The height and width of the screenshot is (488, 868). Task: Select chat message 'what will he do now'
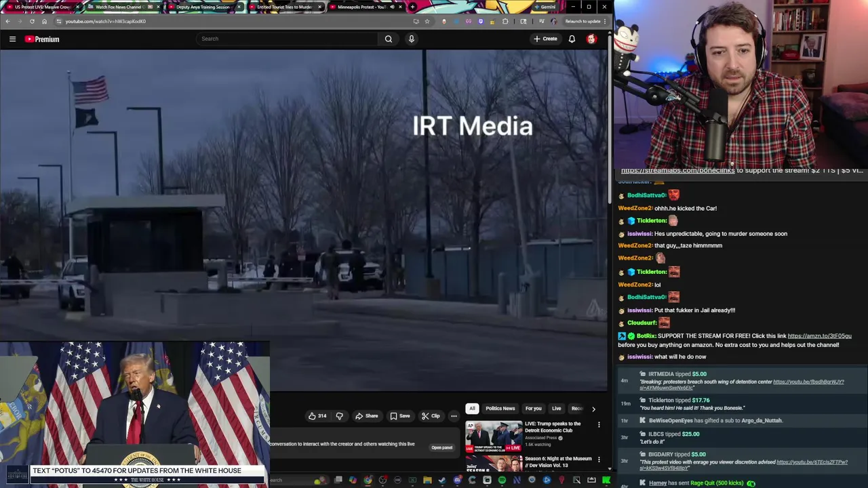pyautogui.click(x=680, y=357)
